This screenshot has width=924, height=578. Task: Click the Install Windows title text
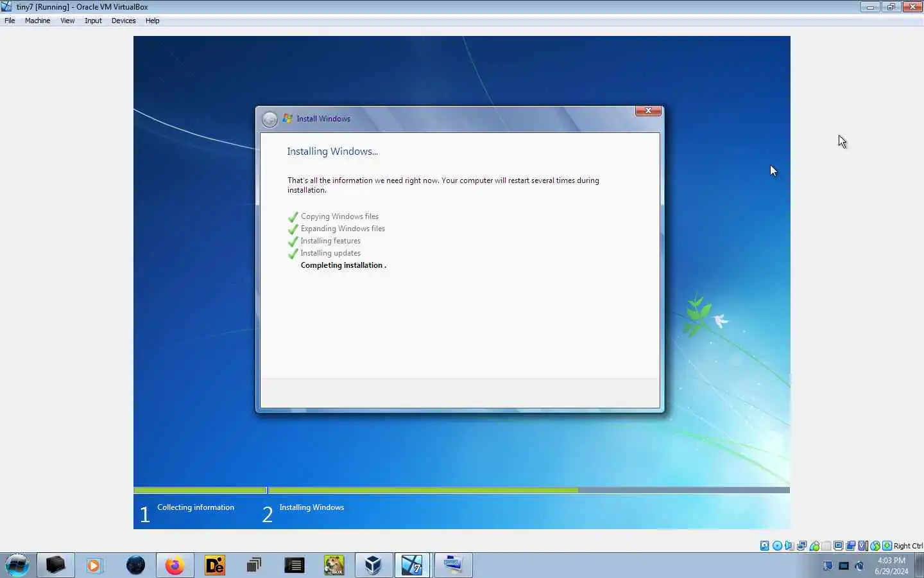point(323,119)
